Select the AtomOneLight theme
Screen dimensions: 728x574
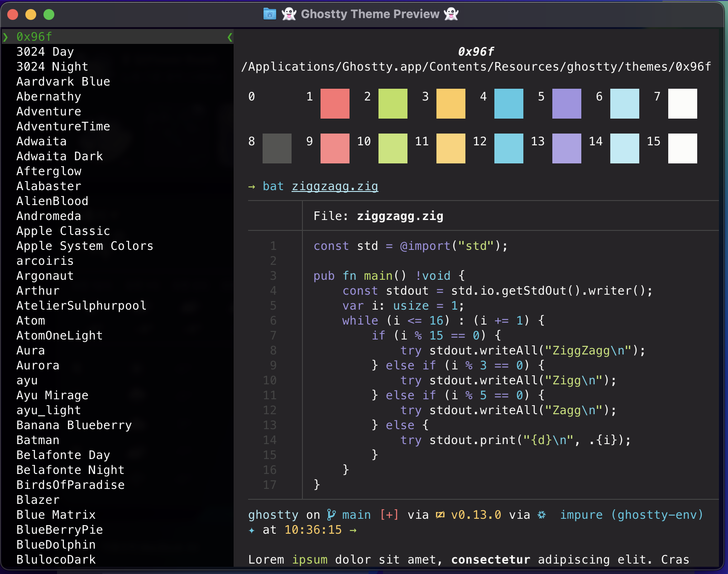coord(59,335)
